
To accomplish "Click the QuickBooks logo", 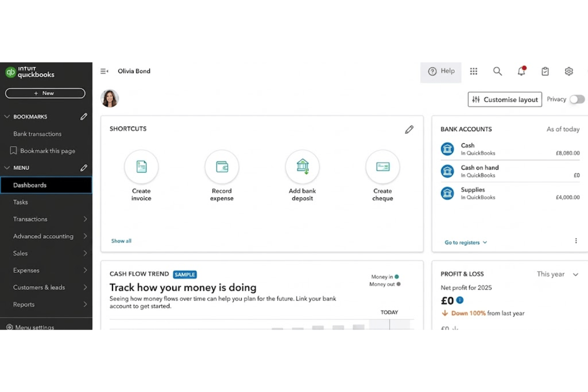I will [30, 72].
